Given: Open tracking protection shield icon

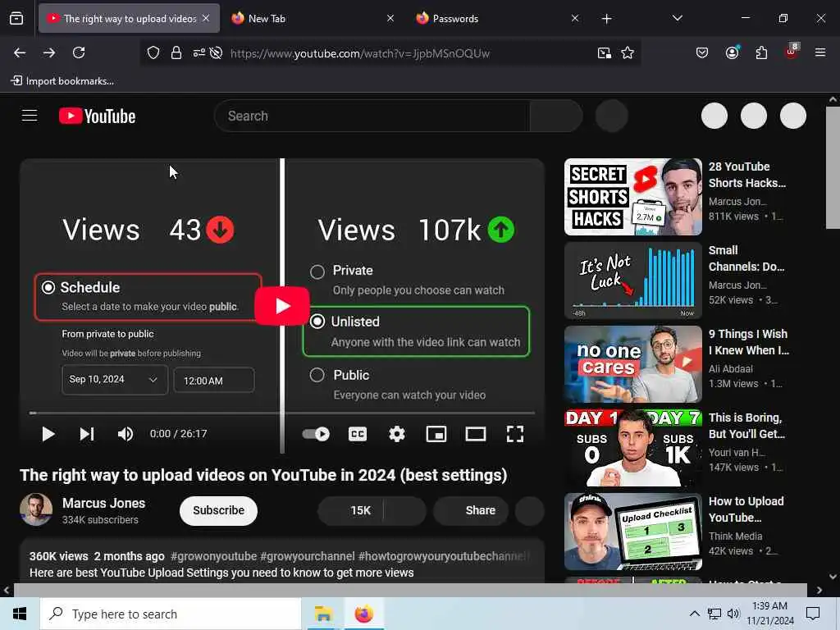Looking at the screenshot, I should tap(153, 53).
